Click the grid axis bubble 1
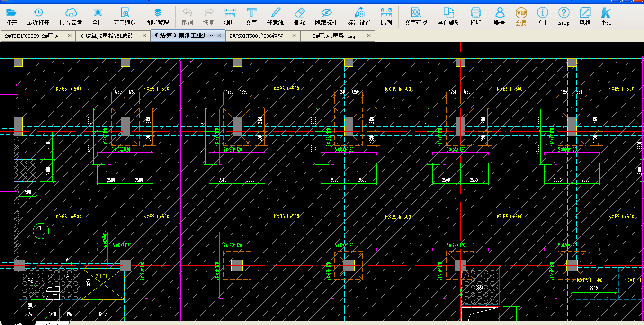The height and width of the screenshot is (325, 644). [41, 230]
